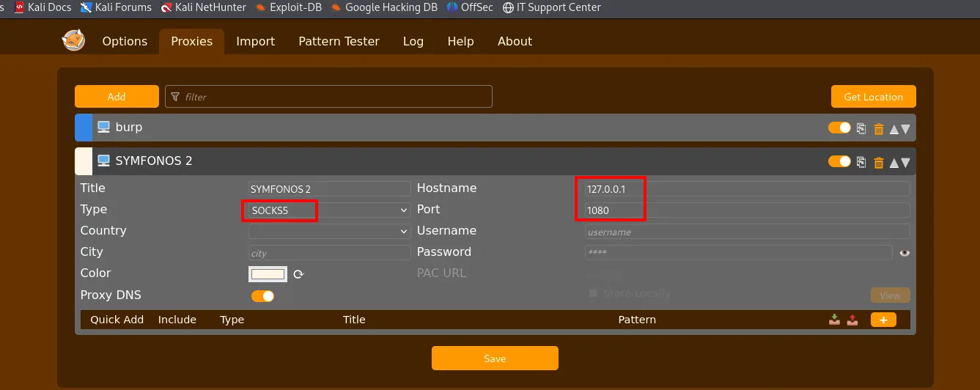Click the Hostname field with 127.0.0.1

click(747, 189)
